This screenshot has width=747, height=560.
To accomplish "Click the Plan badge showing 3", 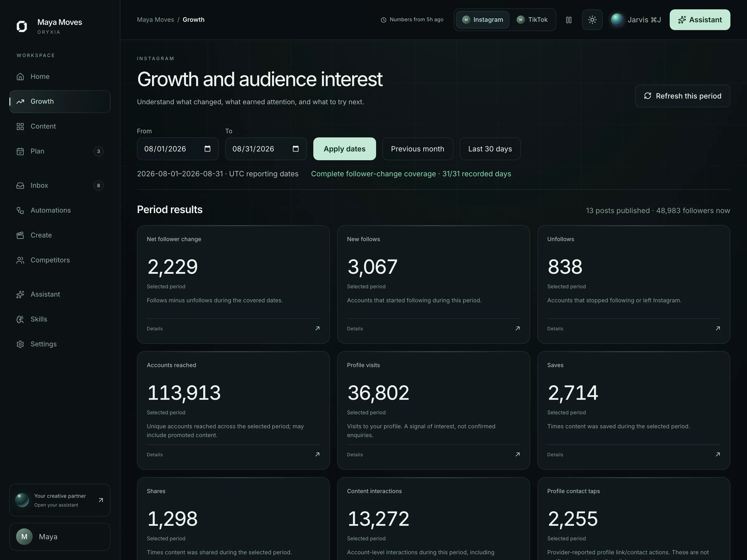I will point(98,151).
